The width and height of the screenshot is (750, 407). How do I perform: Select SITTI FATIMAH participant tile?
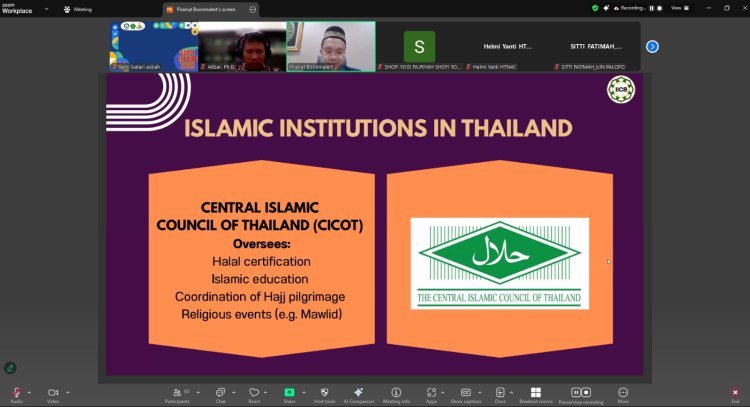[596, 46]
